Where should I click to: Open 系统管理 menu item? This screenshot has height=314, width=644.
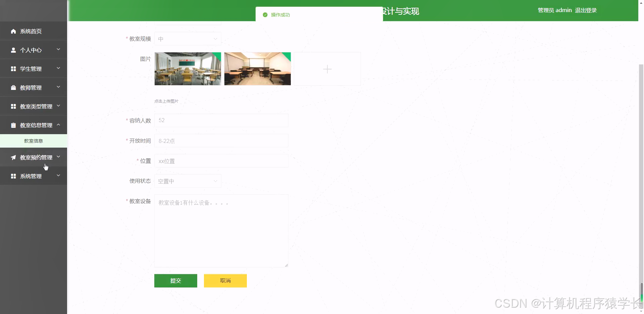click(34, 176)
